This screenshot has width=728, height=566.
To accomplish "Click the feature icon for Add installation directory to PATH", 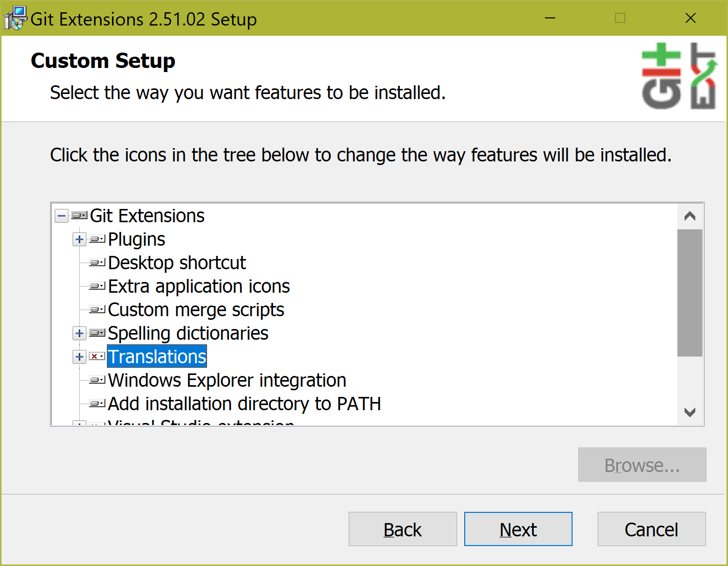I will tap(97, 403).
